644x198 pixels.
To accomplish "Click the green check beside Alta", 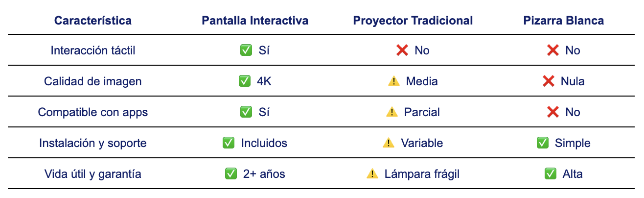I will (550, 174).
